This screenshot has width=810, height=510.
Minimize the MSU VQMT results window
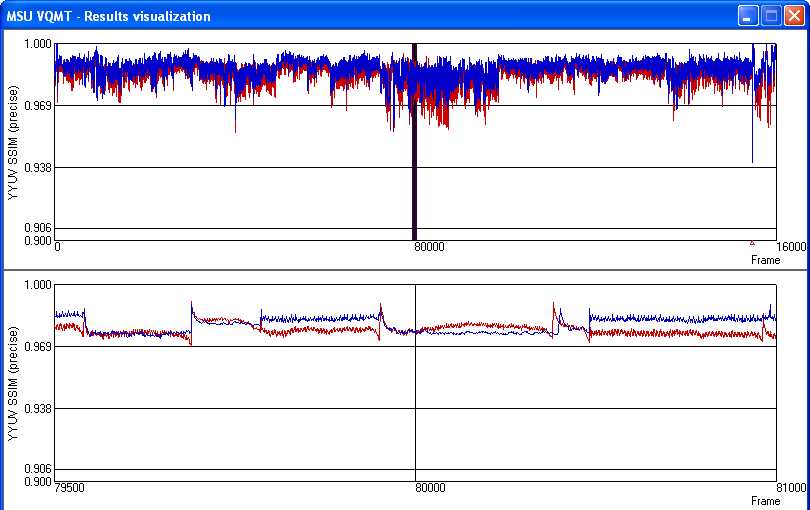point(747,16)
